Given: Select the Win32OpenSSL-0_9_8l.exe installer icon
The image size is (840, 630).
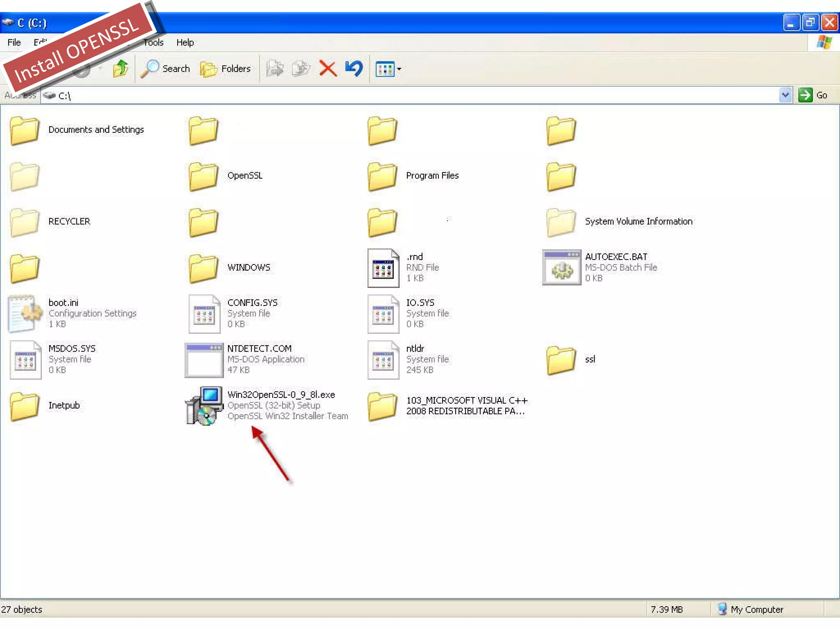Looking at the screenshot, I should click(x=204, y=405).
